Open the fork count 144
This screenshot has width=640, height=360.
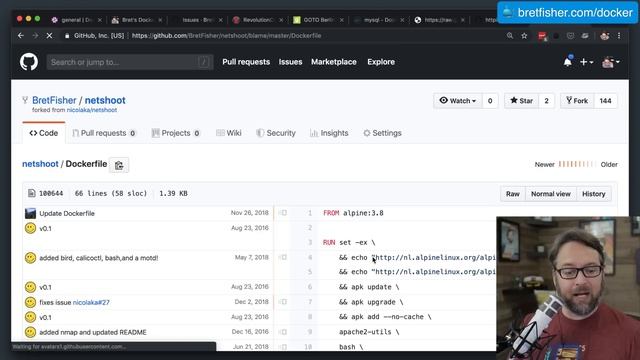(605, 101)
